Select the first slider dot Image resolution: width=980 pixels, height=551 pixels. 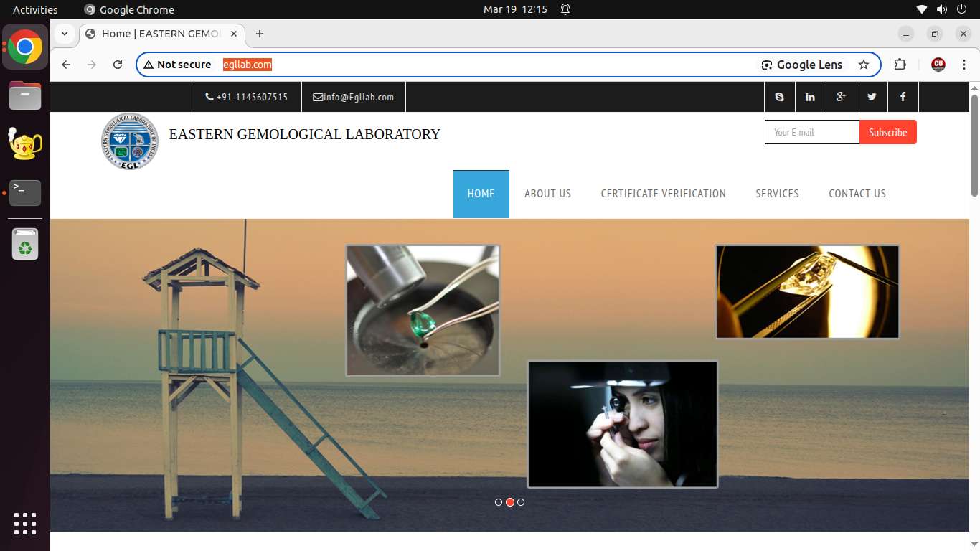coord(499,502)
